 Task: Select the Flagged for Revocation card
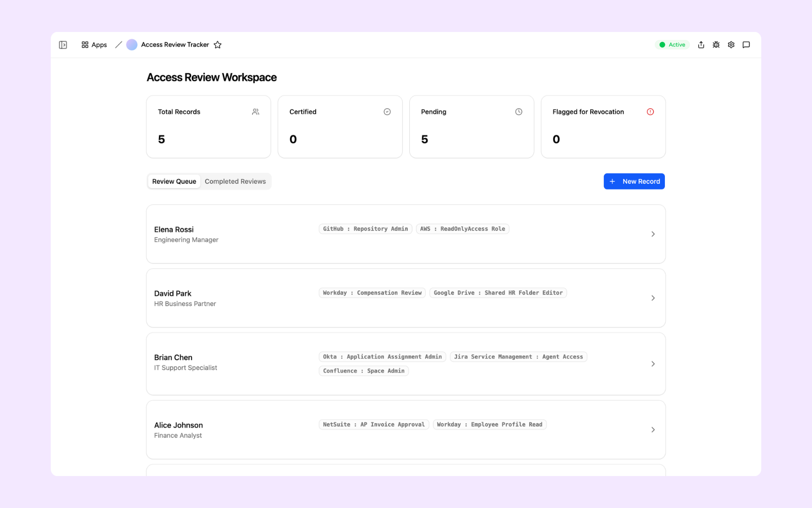[x=603, y=127]
